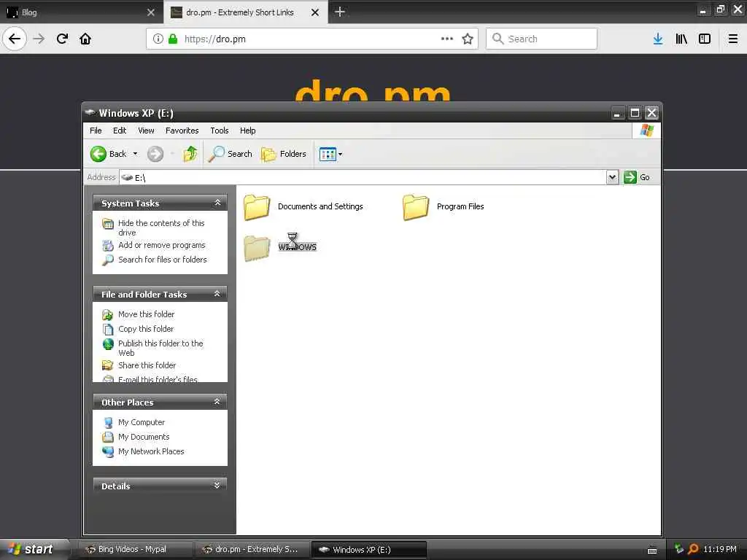Open the browser downloads arrow icon
The width and height of the screenshot is (747, 560).
(x=658, y=39)
